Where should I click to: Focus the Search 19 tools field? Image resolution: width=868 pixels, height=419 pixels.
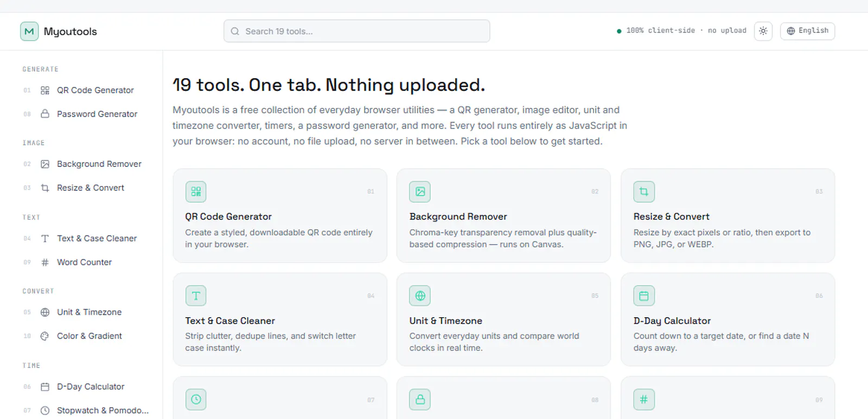[356, 31]
